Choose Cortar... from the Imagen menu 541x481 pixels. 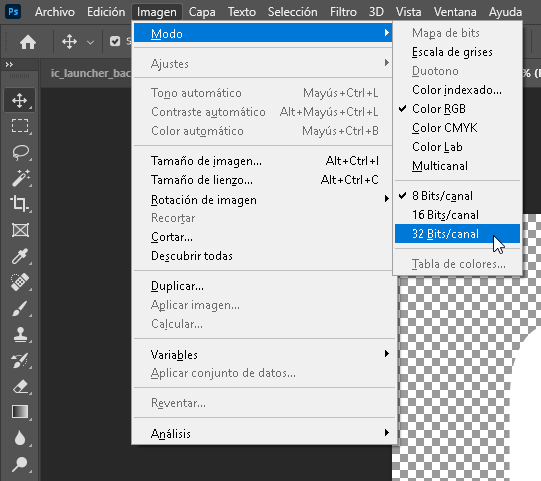tap(263, 237)
